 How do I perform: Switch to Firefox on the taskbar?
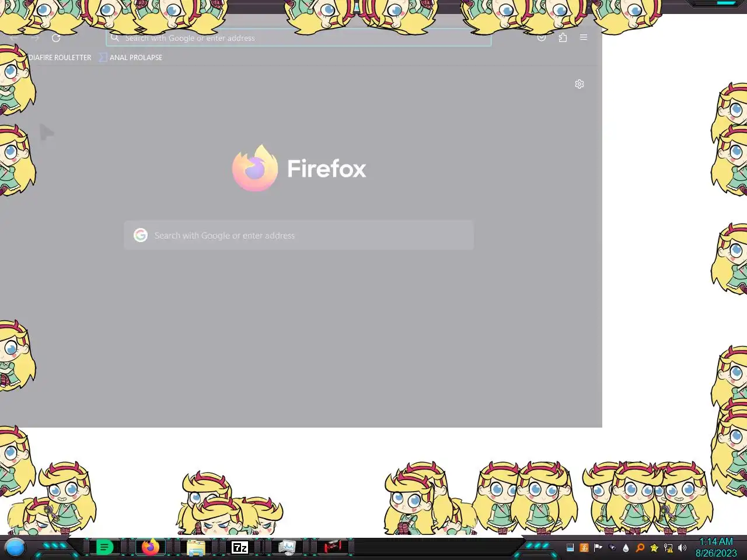pos(151,547)
